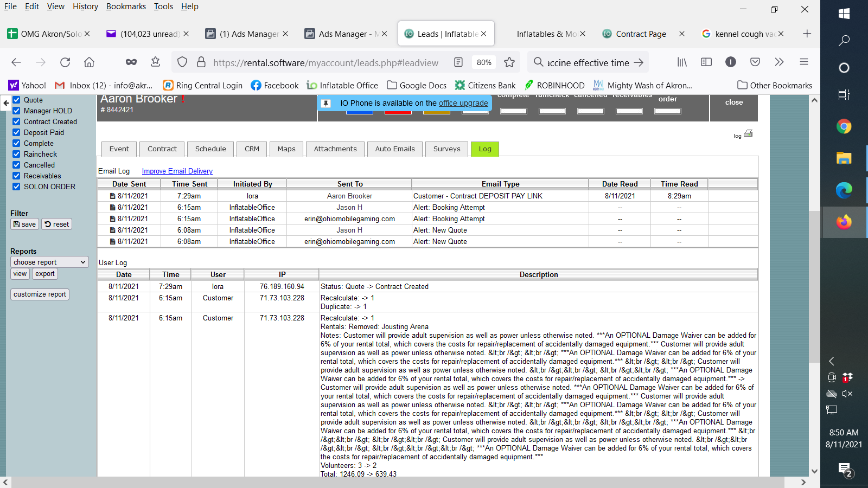Click the page zoom 80% indicator
The width and height of the screenshot is (868, 488).
pos(484,62)
